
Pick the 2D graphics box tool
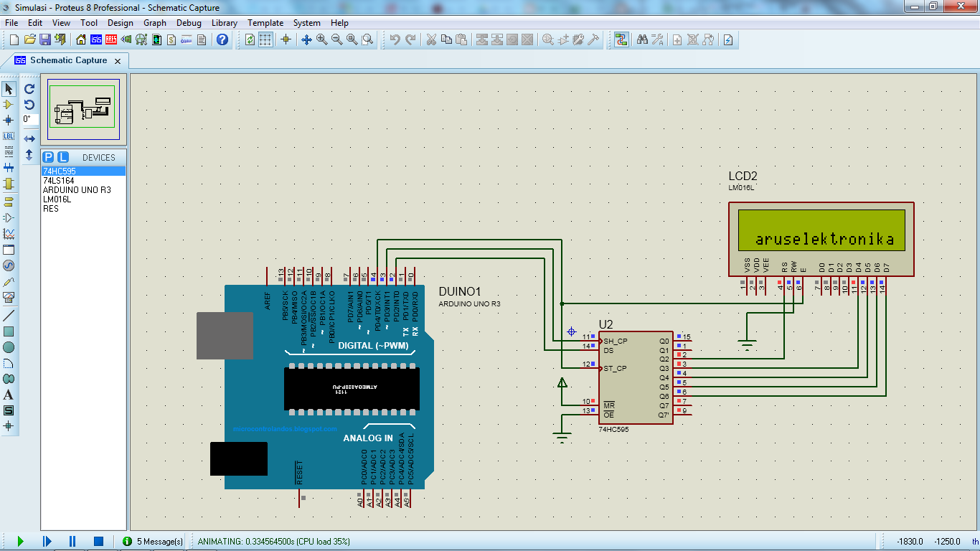(9, 331)
